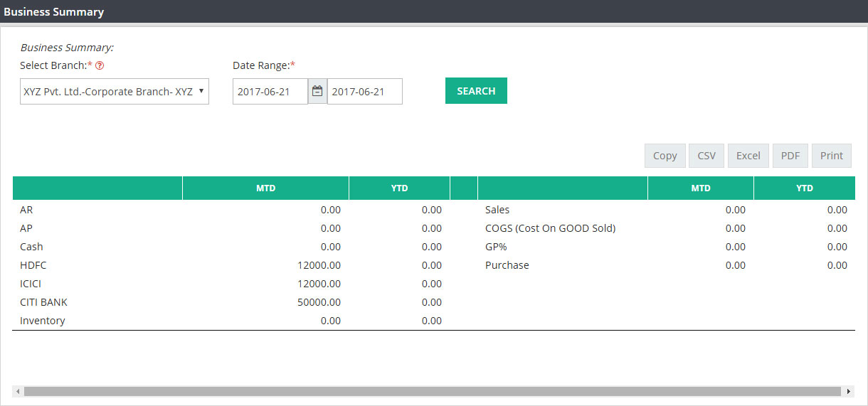Click the AP row label
The height and width of the screenshot is (406, 868).
(26, 228)
